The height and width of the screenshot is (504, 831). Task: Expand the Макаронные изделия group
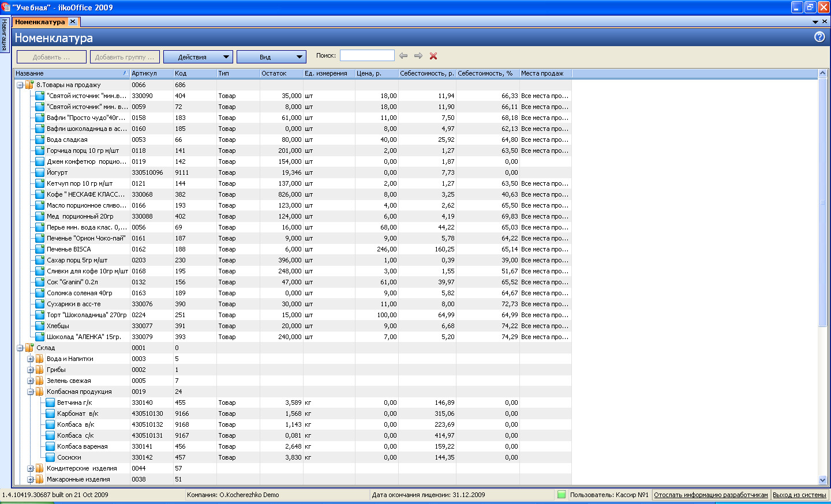[x=31, y=479]
